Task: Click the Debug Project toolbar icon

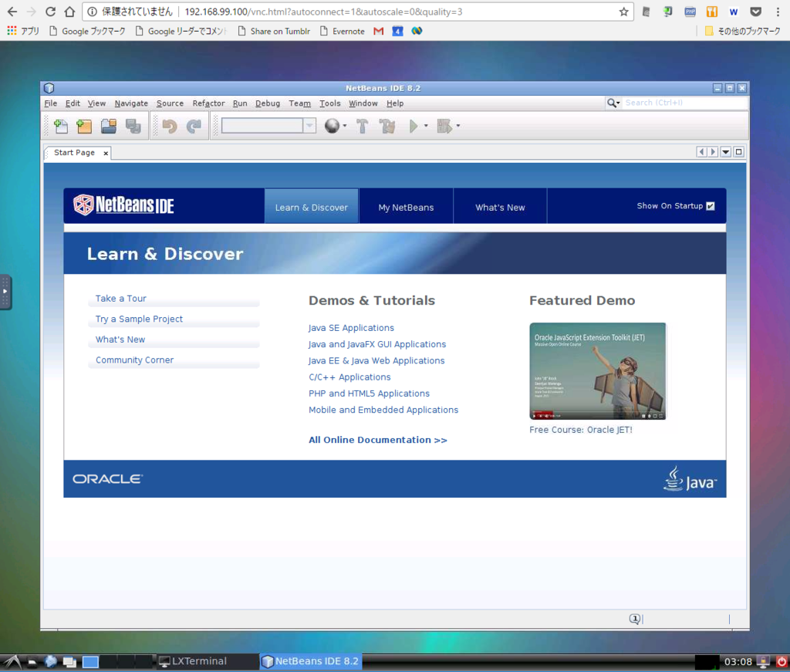Action: click(x=444, y=126)
